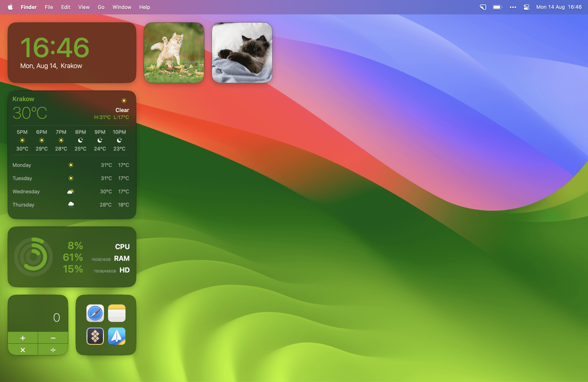Screen dimensions: 588x382
Task: Open the orange kitten photo widget
Action: pyautogui.click(x=174, y=53)
